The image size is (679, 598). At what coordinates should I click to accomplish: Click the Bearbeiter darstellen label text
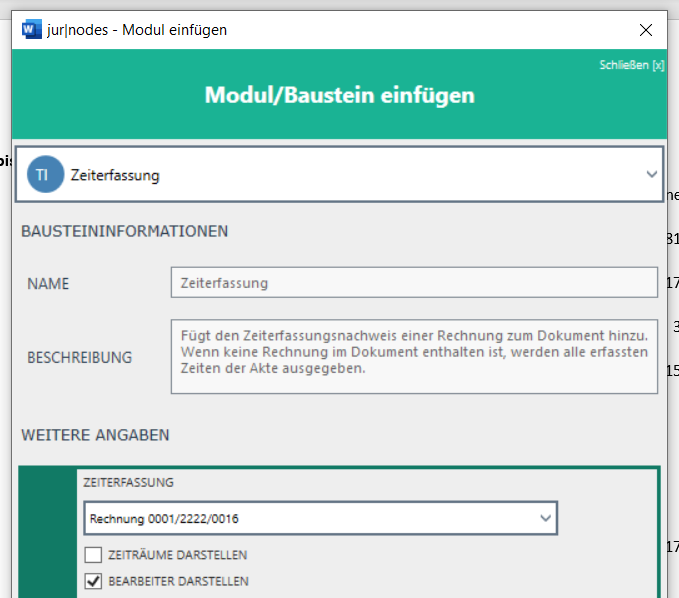coord(178,581)
